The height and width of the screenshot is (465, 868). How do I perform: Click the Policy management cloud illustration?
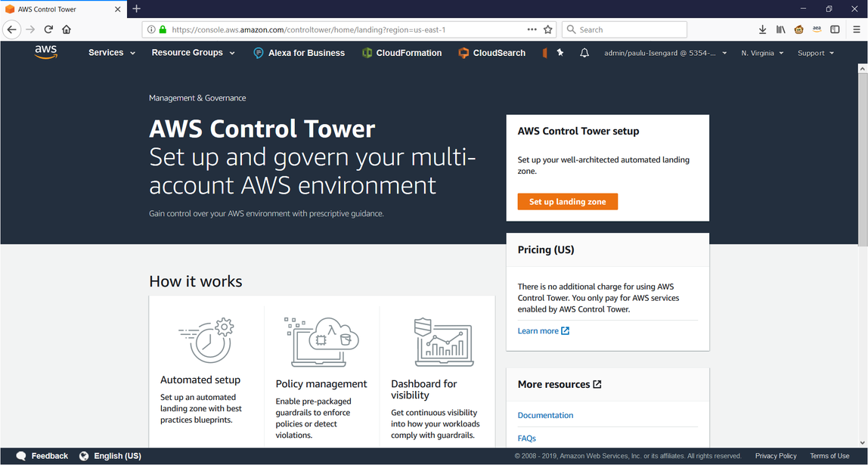click(322, 342)
